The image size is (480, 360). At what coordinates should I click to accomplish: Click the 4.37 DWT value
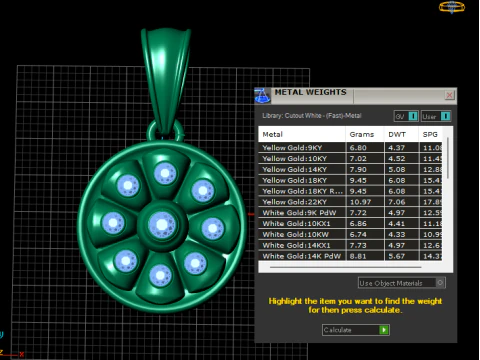[x=397, y=148]
